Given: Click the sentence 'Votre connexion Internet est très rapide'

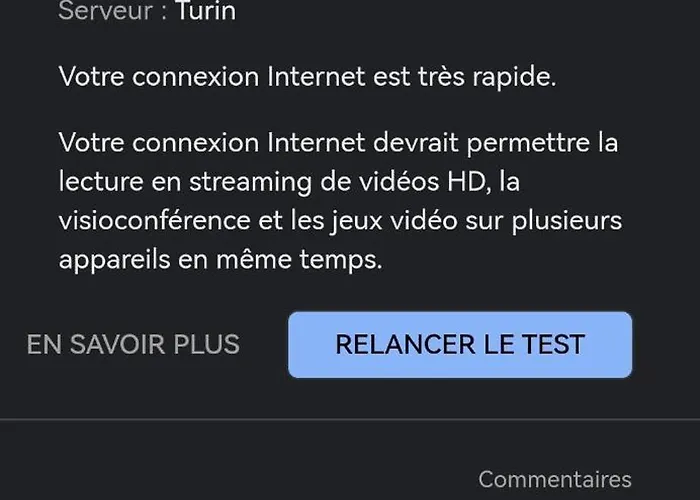Looking at the screenshot, I should click(307, 77).
